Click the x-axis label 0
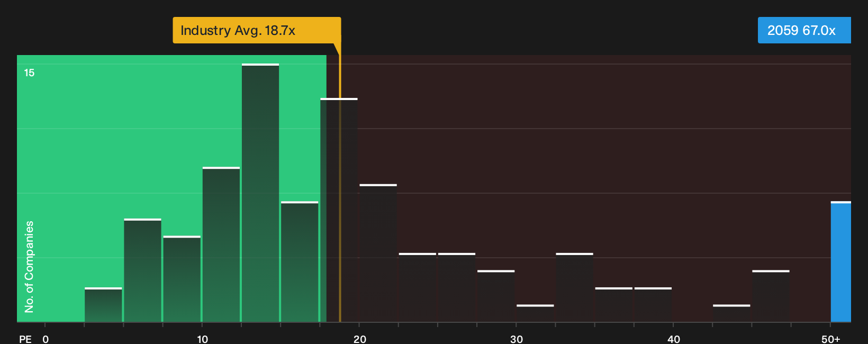The image size is (868, 344). pyautogui.click(x=46, y=339)
